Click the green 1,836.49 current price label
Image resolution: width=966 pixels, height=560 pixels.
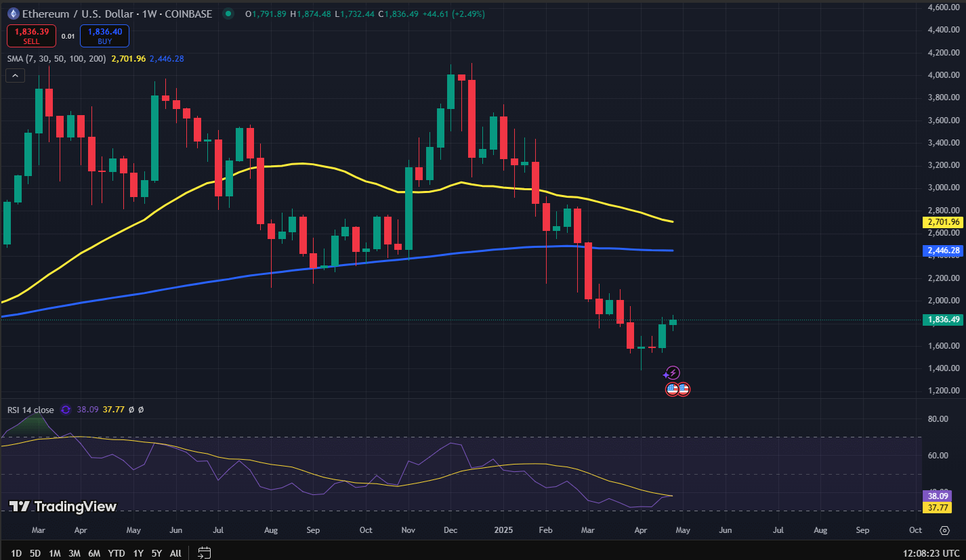(942, 320)
